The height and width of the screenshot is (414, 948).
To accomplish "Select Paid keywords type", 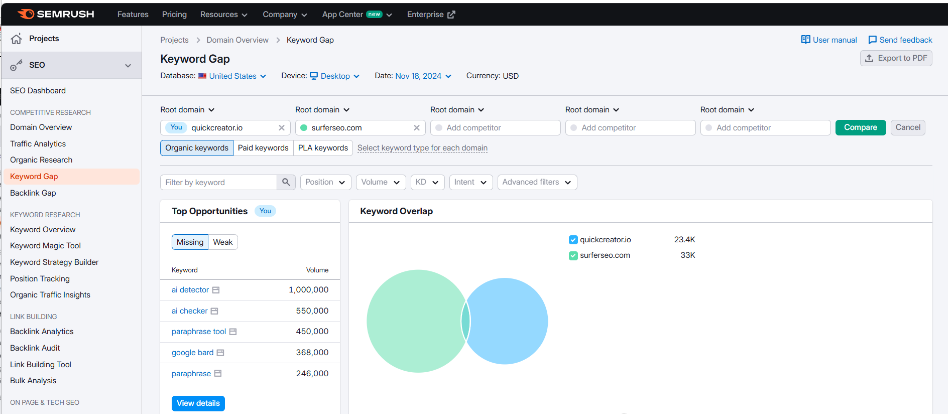I will pyautogui.click(x=263, y=148).
